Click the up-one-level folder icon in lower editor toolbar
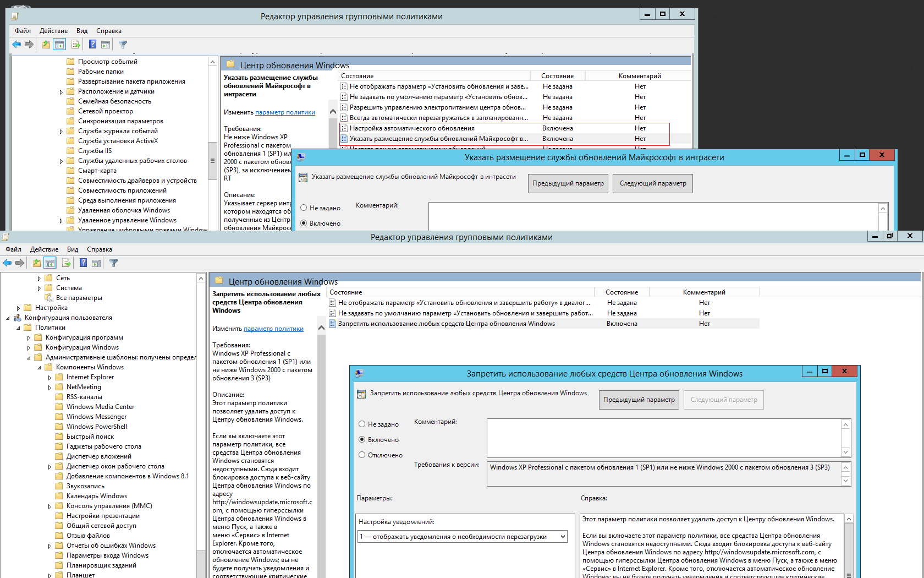The height and width of the screenshot is (578, 924). [37, 263]
